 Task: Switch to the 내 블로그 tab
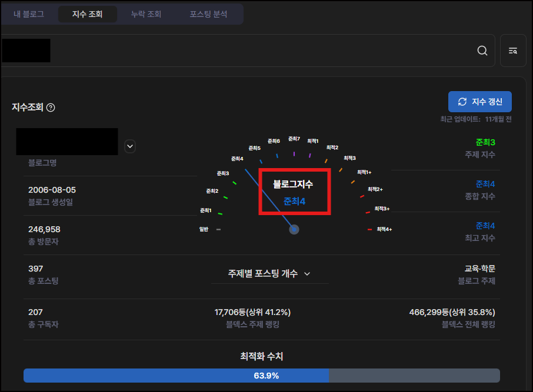coord(28,14)
